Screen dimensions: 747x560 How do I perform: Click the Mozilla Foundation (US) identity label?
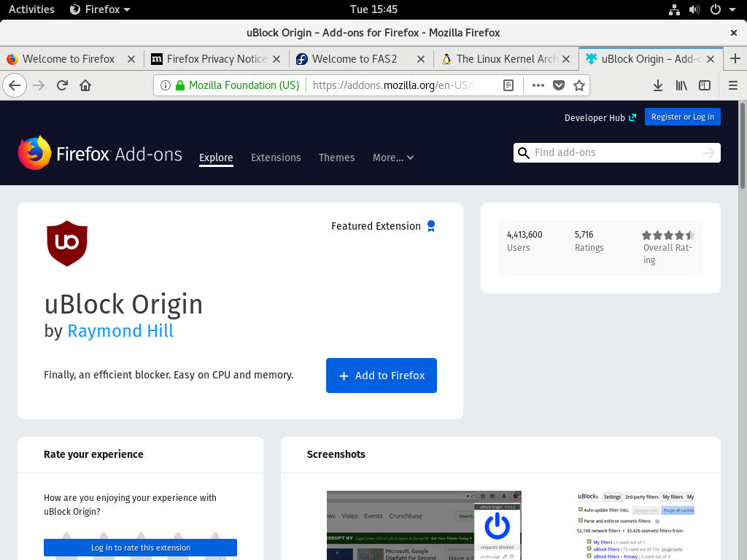244,85
